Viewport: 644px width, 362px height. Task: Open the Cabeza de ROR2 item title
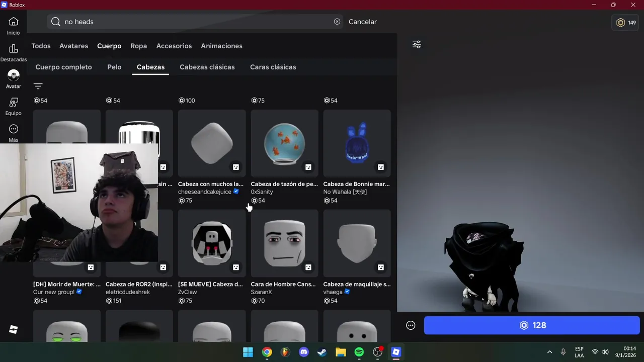tap(139, 284)
